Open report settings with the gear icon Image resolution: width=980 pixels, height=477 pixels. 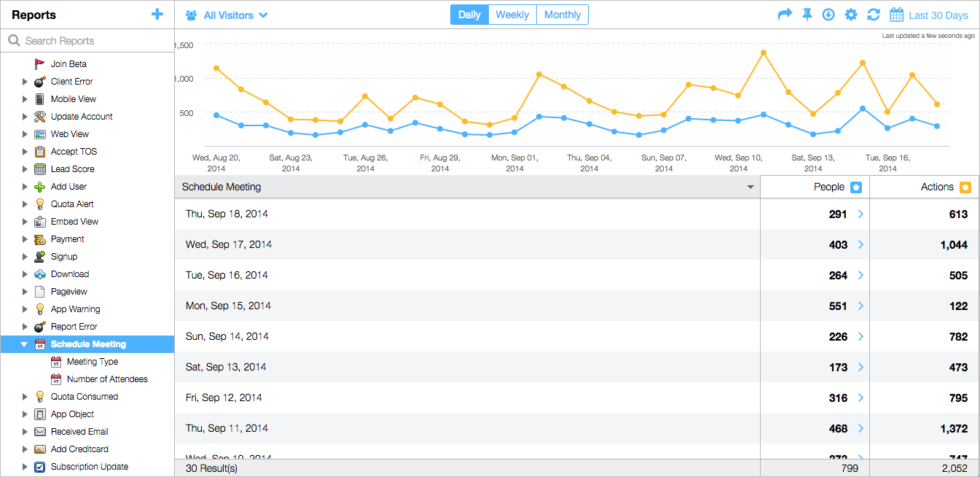pos(850,14)
